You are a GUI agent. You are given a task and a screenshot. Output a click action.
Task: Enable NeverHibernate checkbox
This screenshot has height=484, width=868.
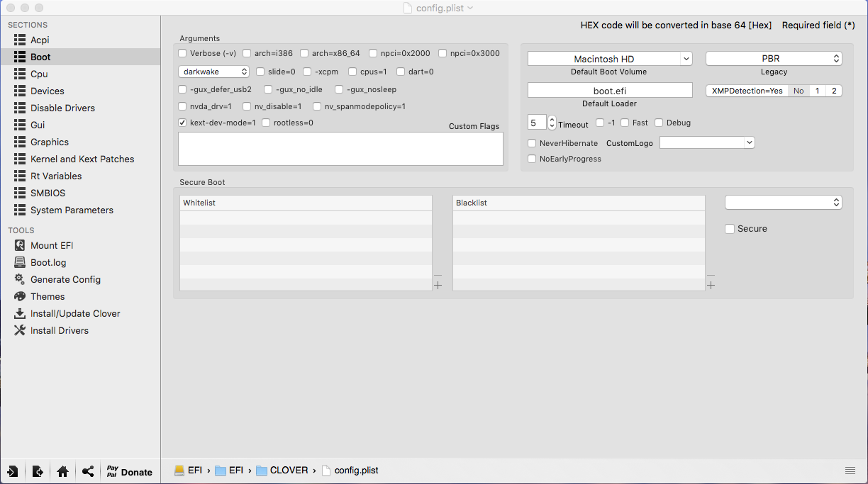[x=533, y=143]
